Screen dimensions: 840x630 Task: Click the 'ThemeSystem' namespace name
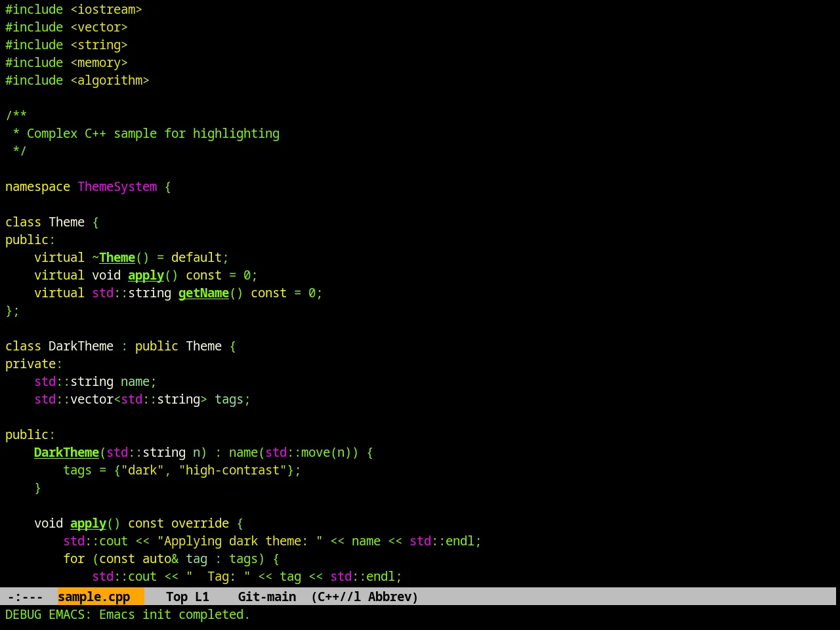[117, 186]
